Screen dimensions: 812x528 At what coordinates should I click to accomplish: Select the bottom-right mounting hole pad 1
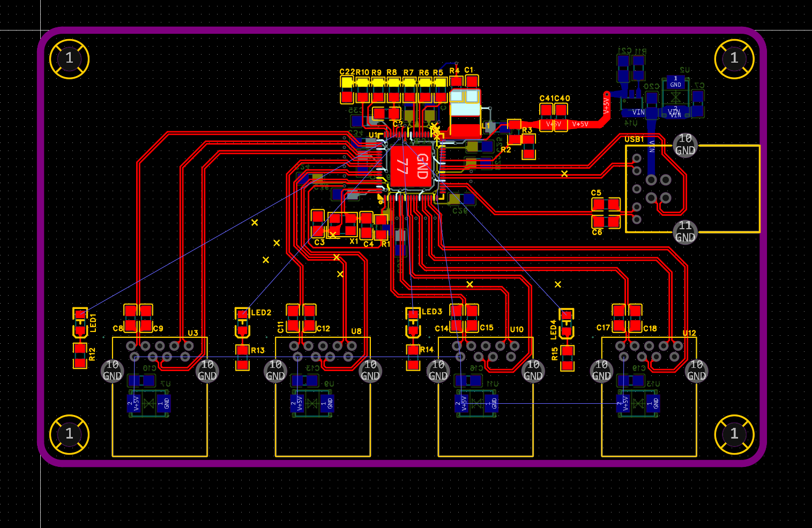pyautogui.click(x=734, y=434)
